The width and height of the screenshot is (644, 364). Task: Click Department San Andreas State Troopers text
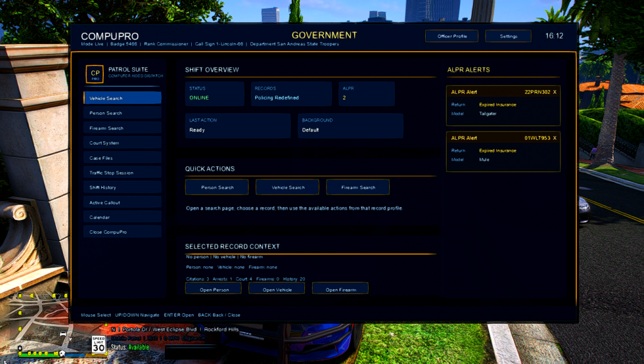[x=294, y=44]
